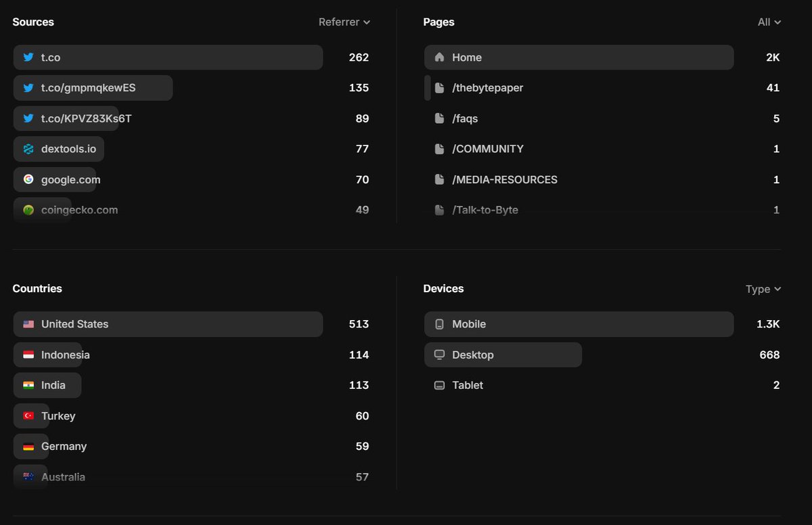812x525 pixels.
Task: Filter by Germany country
Action: (x=191, y=447)
